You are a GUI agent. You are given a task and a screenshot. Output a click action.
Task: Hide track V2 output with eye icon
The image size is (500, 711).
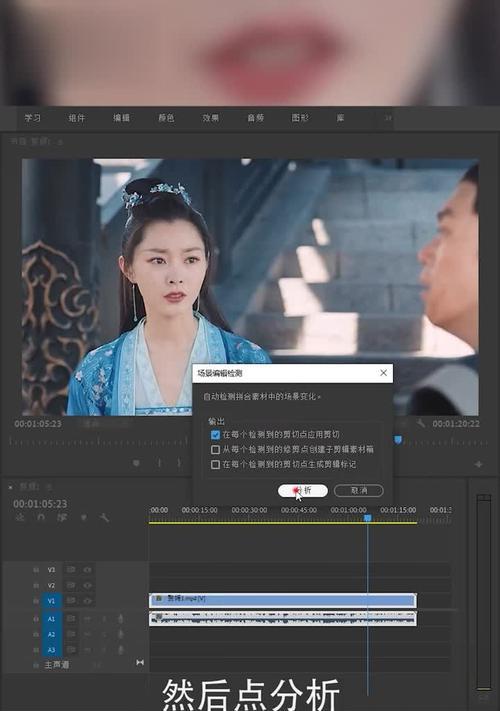click(x=87, y=585)
